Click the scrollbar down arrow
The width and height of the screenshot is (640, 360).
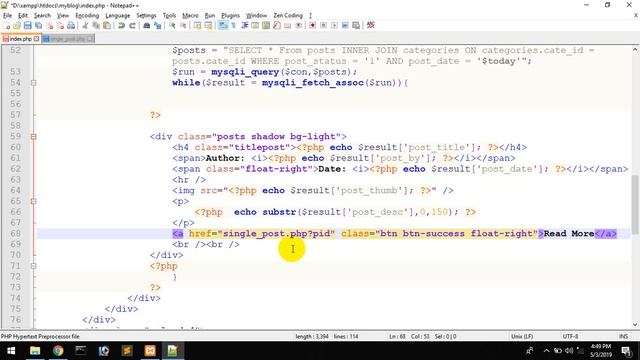coord(635,325)
